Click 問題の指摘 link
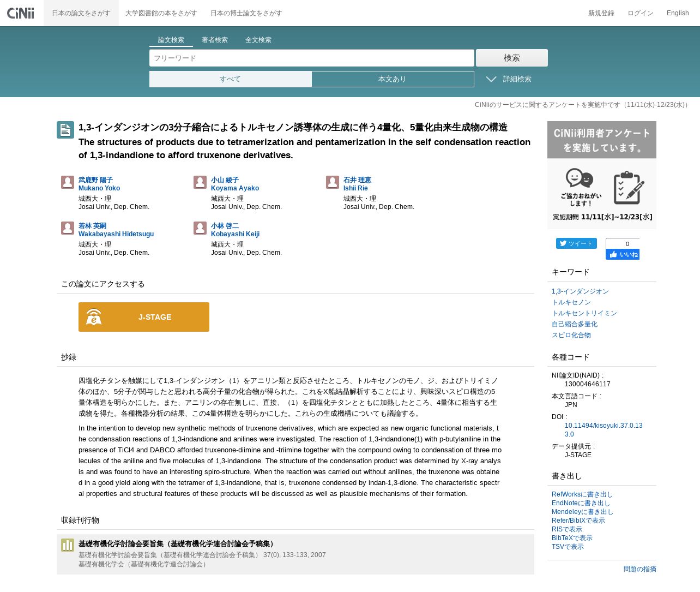Image resolution: width=700 pixels, height=592 pixels. pos(640,569)
